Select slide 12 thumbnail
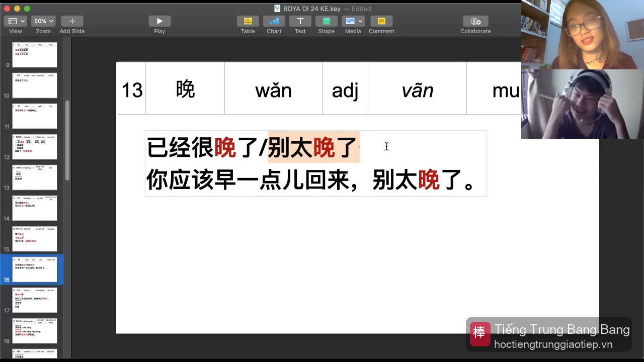The height and width of the screenshot is (362, 644). [x=35, y=147]
